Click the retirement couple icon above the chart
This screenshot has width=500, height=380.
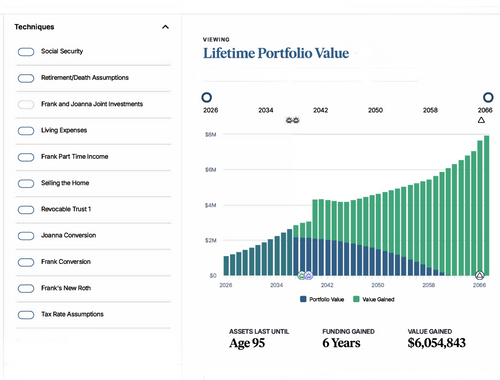293,120
